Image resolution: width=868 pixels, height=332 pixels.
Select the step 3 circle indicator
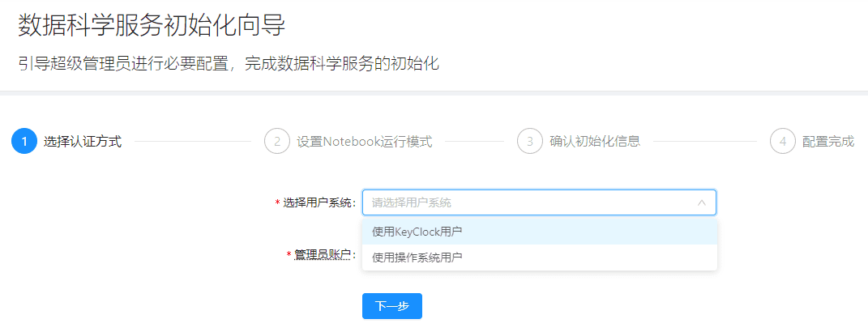click(530, 142)
